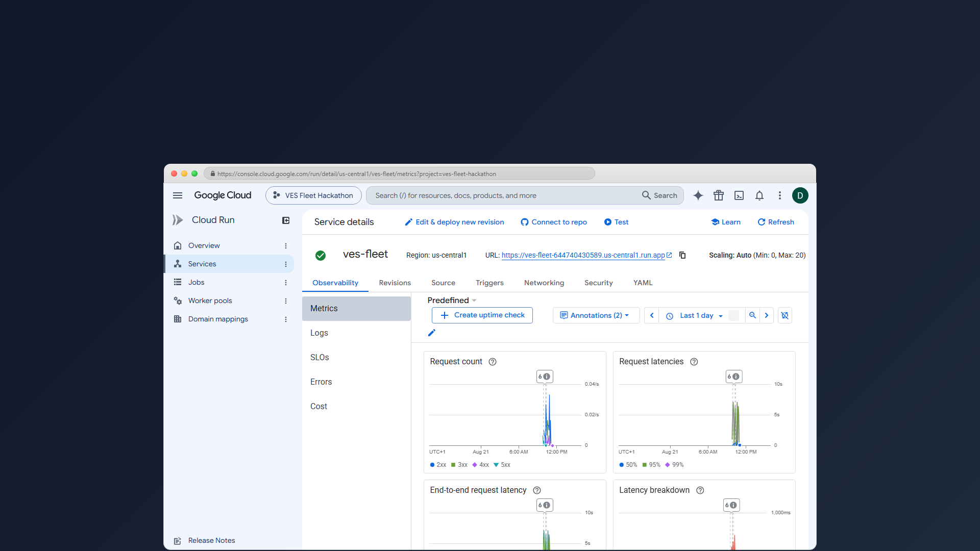Open the header three-dot settings menu
Screen dimensions: 980x551
[x=780, y=195]
